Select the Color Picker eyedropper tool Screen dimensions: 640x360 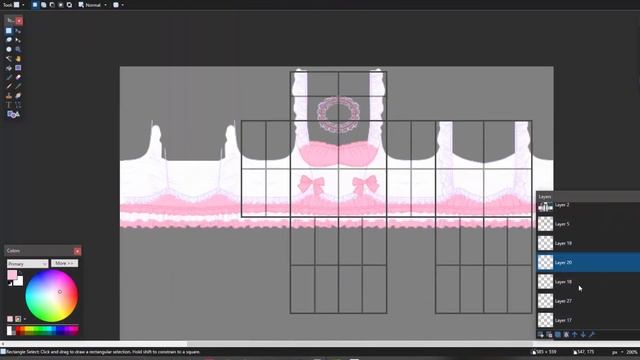(18, 87)
